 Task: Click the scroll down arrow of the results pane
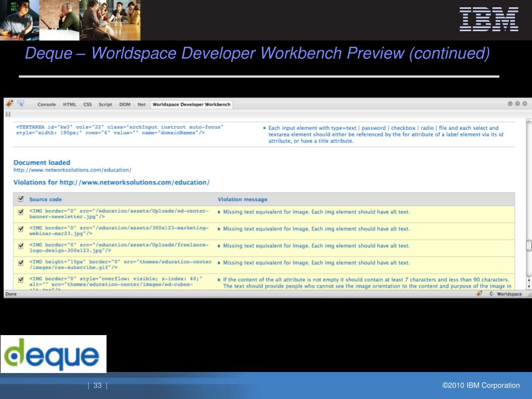pos(528,287)
